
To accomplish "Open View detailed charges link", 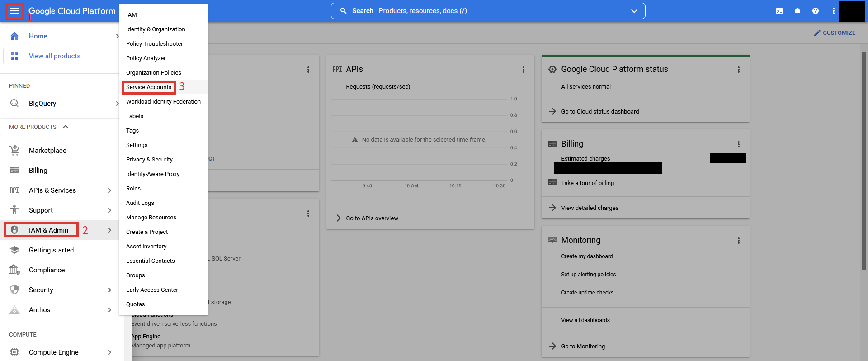I will pos(590,208).
